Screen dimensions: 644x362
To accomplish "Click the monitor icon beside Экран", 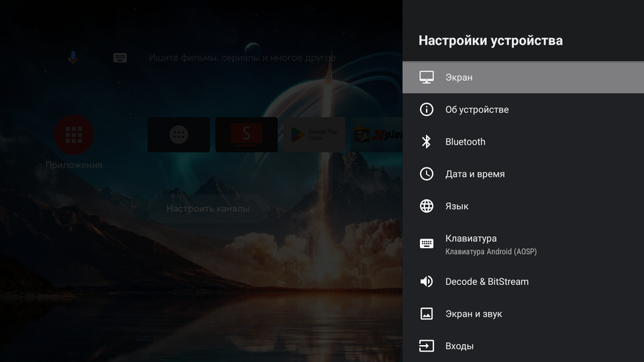I will point(427,77).
